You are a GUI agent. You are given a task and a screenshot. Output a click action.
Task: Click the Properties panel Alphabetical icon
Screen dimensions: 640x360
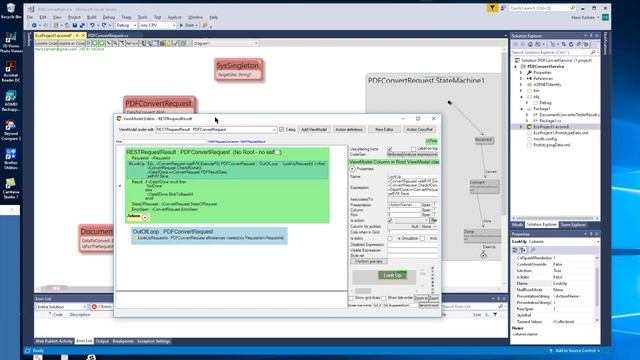tap(523, 250)
